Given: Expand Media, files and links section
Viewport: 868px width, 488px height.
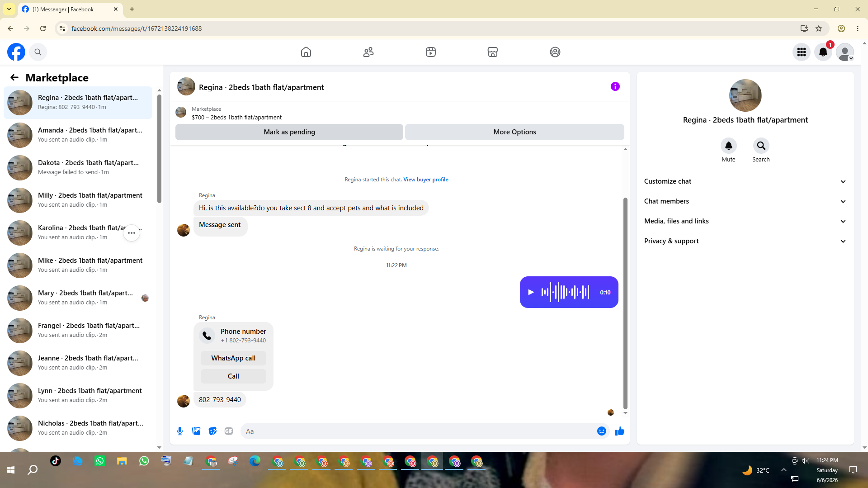Looking at the screenshot, I should coord(745,221).
